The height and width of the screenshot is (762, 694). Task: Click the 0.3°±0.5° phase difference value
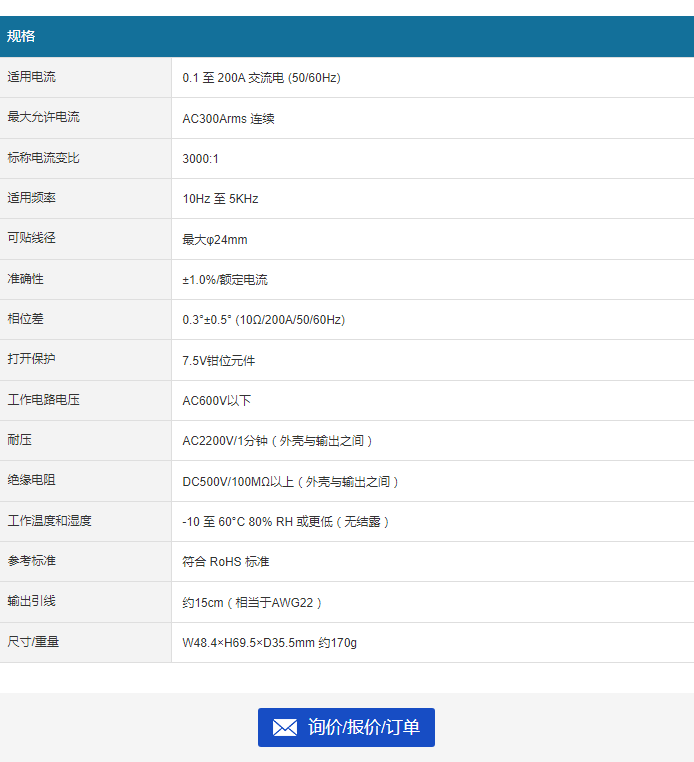(x=263, y=320)
